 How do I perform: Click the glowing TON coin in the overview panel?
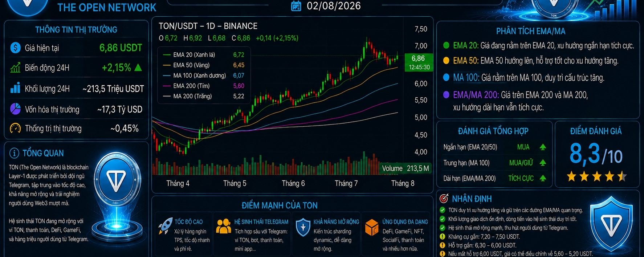(x=117, y=179)
